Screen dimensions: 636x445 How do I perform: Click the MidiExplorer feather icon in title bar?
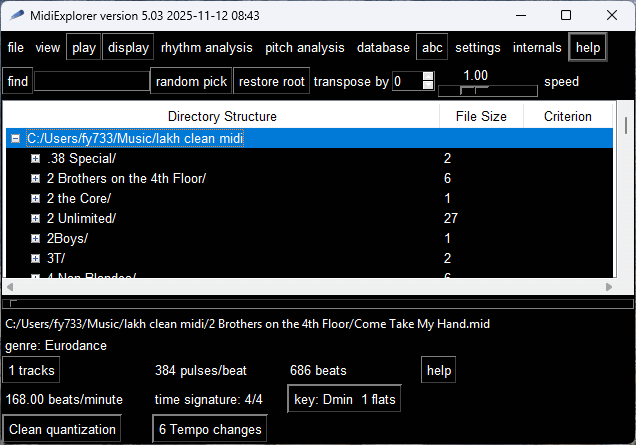coord(17,15)
